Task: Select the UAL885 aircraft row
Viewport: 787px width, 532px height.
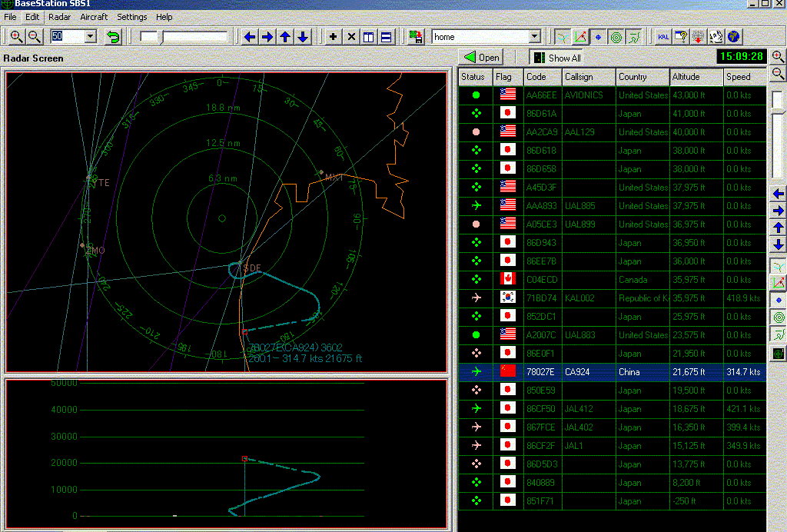Action: (x=613, y=206)
